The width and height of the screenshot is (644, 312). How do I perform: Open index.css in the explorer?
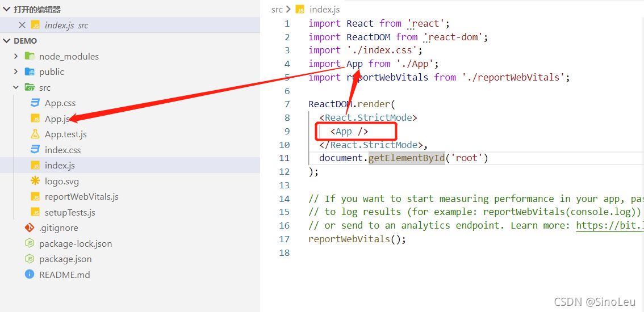(x=63, y=150)
